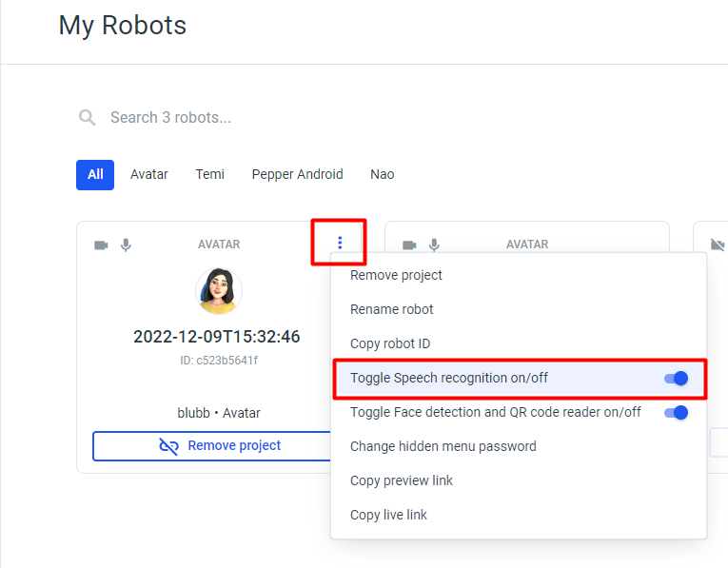This screenshot has width=728, height=568.
Task: Click the camera icon on first Avatar card
Action: tap(101, 245)
